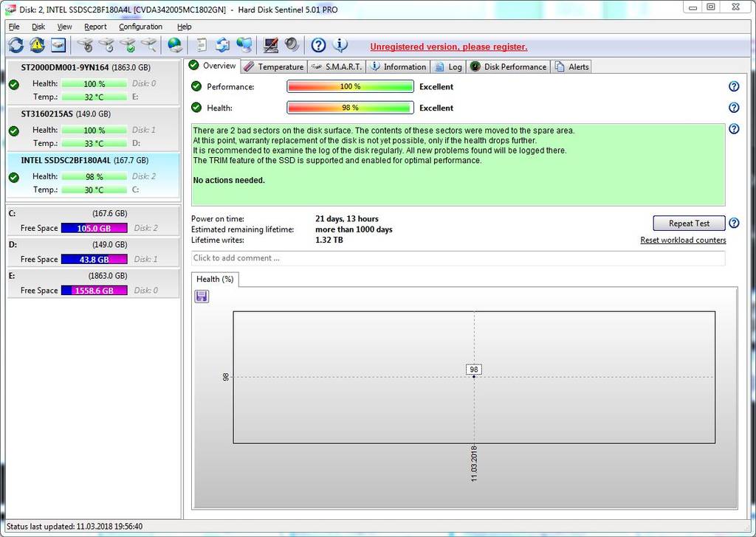The height and width of the screenshot is (537, 756).
Task: Click the speaker sound toolbar icon
Action: pyautogui.click(x=292, y=45)
